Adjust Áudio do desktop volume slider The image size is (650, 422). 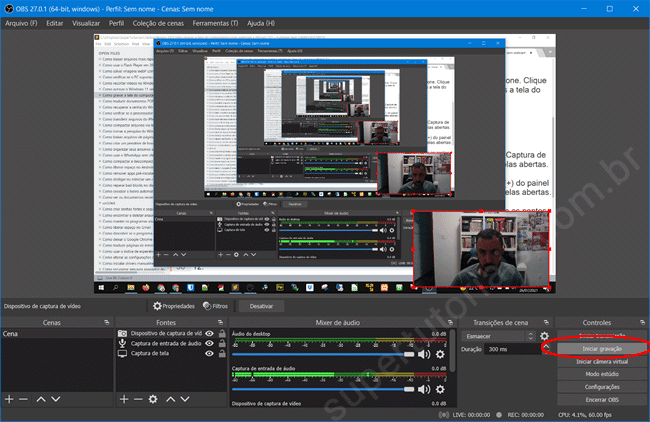pos(408,354)
